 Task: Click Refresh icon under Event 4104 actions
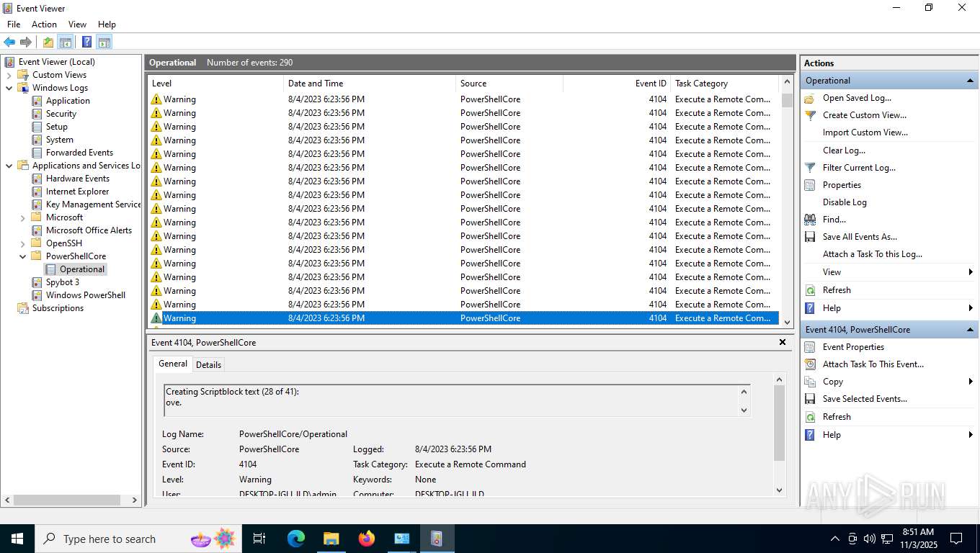810,417
